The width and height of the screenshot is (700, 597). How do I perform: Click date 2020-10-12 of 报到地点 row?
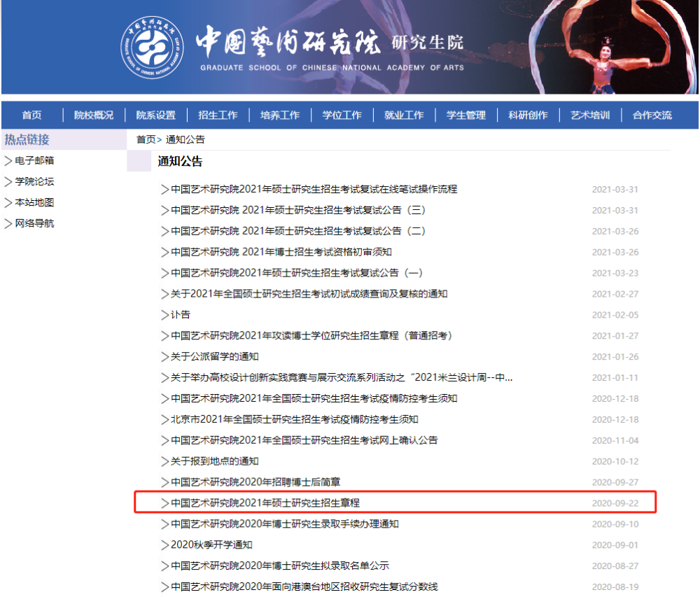pos(615,461)
